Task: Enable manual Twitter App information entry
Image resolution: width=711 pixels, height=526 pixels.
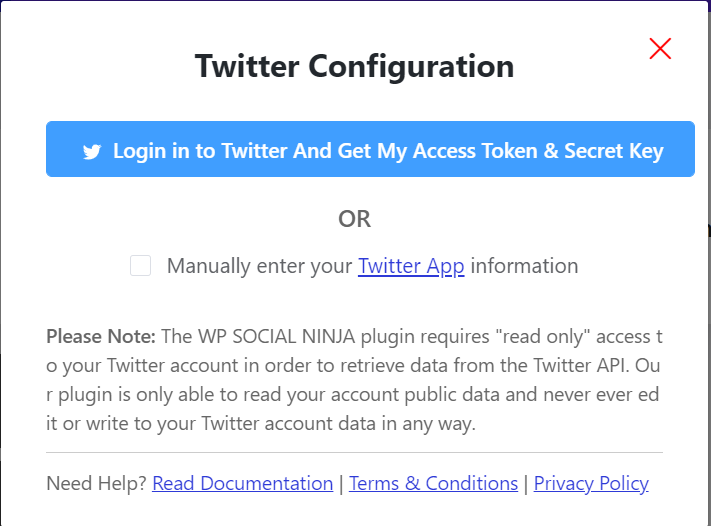Action: [x=141, y=266]
